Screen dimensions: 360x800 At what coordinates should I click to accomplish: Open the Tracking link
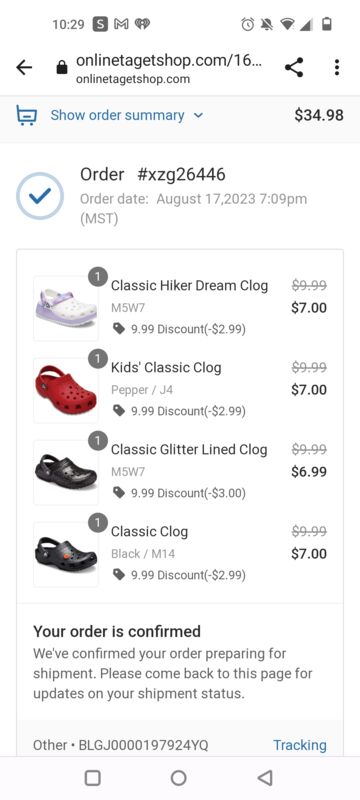pyautogui.click(x=300, y=745)
